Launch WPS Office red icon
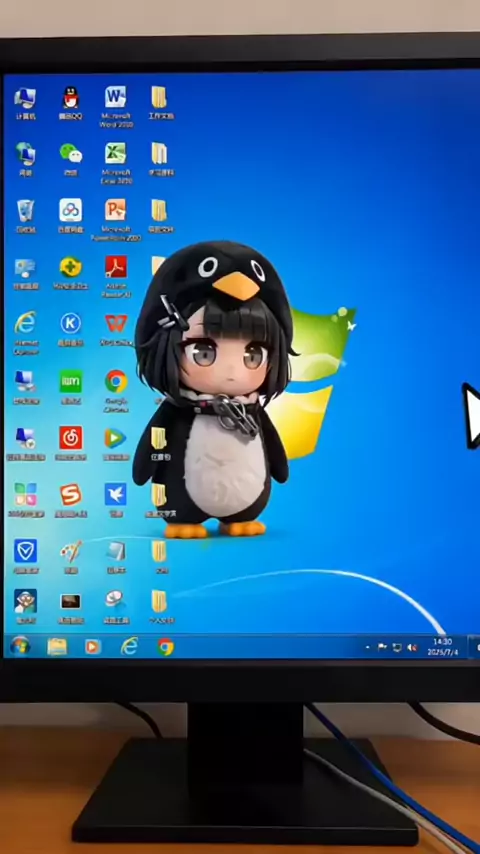 pyautogui.click(x=116, y=324)
